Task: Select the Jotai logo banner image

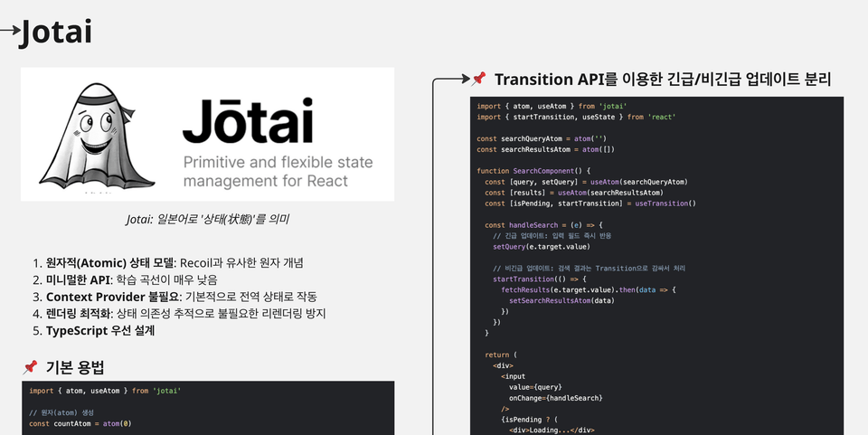Action: coord(208,134)
